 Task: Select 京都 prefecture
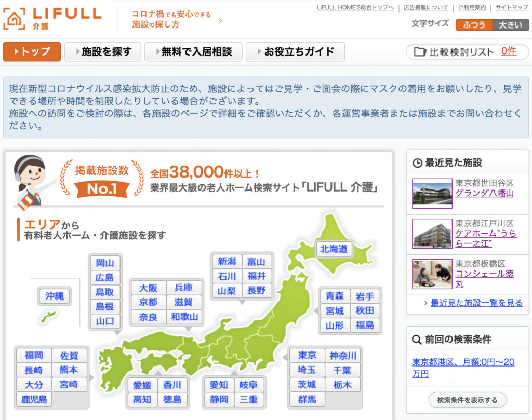point(148,302)
